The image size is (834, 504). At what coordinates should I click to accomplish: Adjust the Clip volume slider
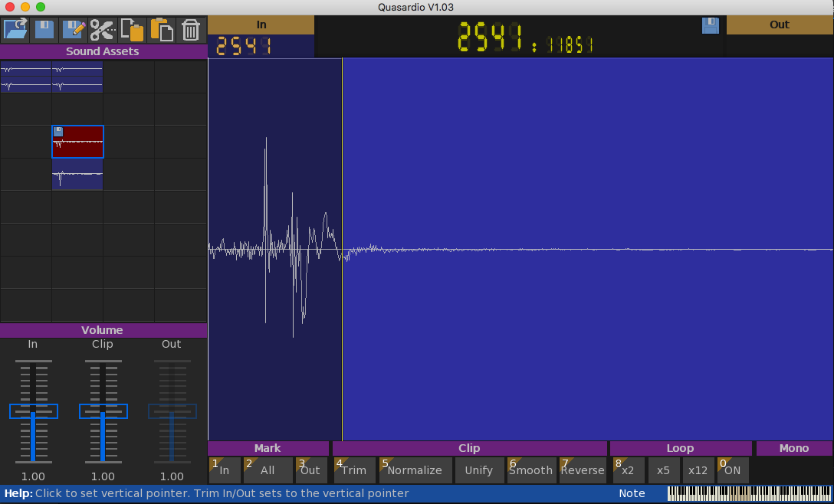(103, 411)
